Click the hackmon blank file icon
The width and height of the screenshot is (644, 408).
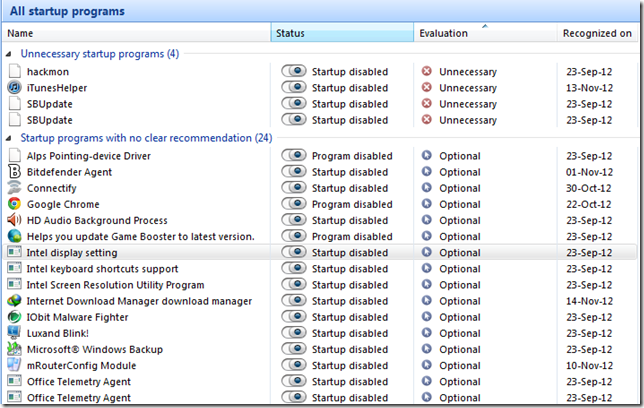15,71
